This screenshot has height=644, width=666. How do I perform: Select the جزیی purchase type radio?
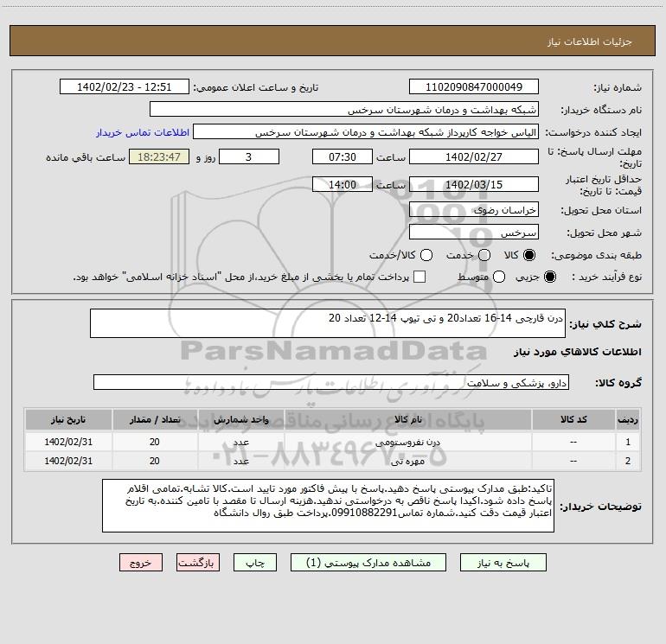pos(549,277)
